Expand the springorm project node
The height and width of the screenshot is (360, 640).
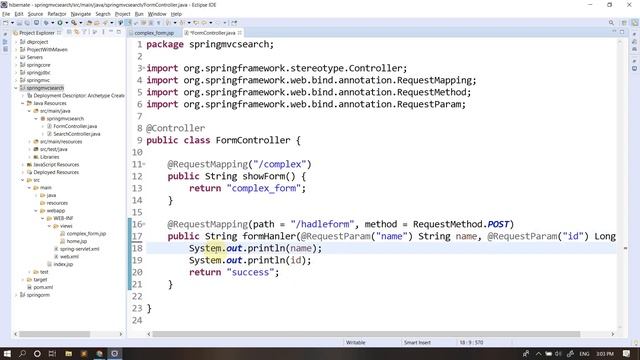16,295
